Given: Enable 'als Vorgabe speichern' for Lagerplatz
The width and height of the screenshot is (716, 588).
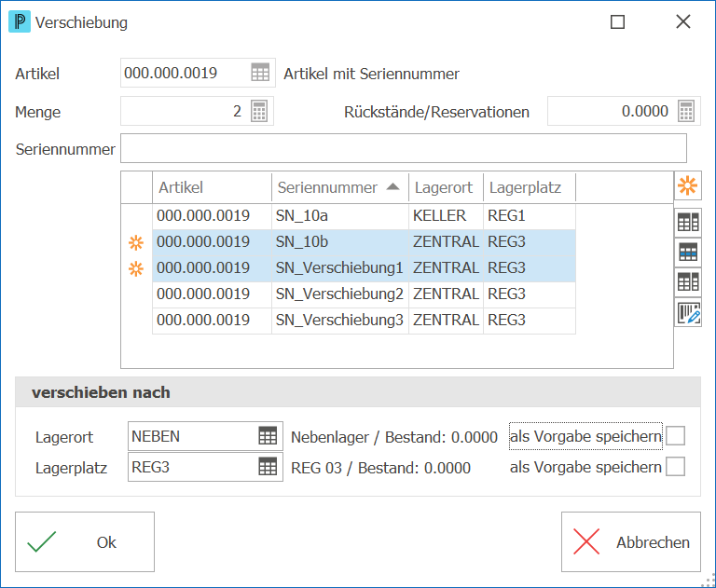Looking at the screenshot, I should tap(675, 467).
